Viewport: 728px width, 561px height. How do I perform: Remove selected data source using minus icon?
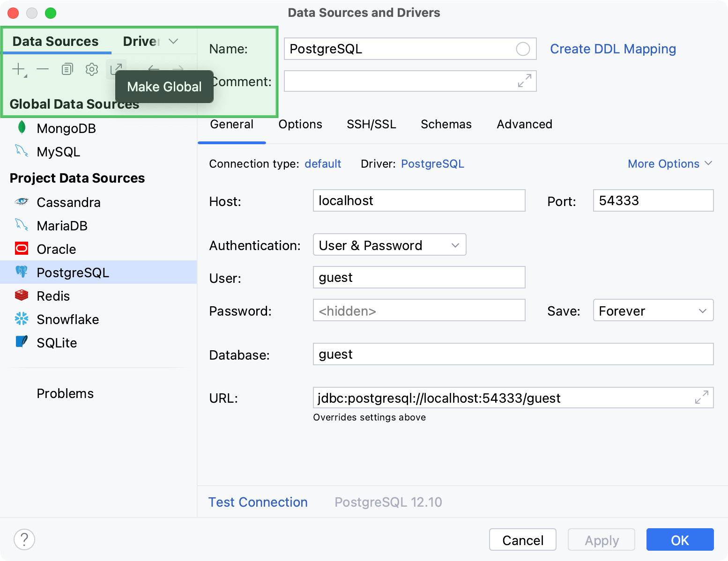tap(43, 69)
